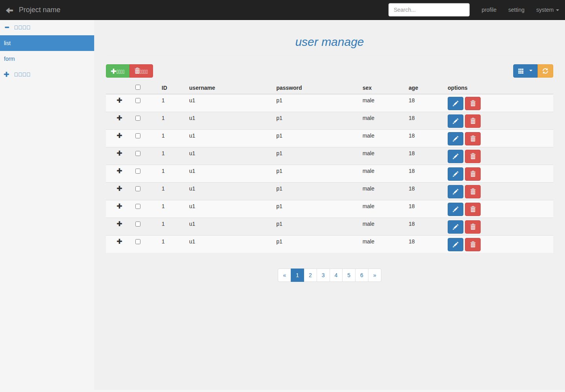Check the checkbox in the last table row

[138, 242]
